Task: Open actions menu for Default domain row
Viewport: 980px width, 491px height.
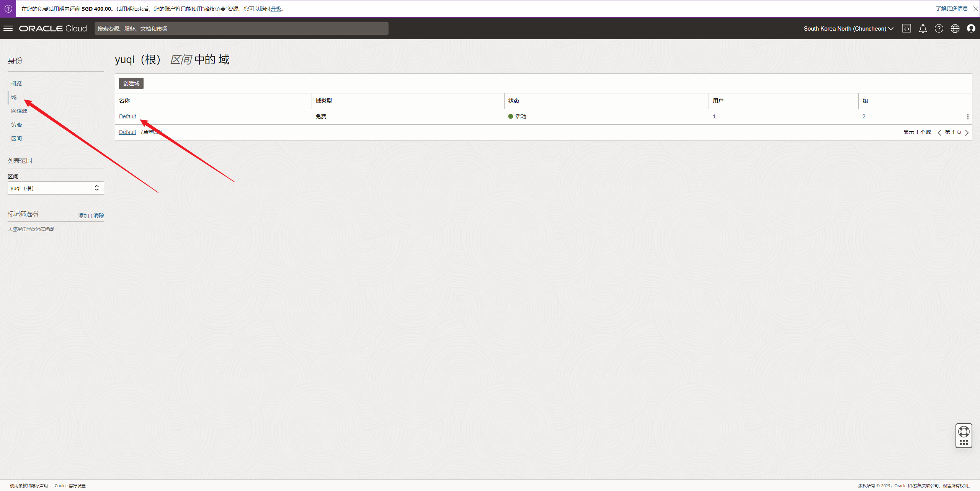Action: [967, 117]
